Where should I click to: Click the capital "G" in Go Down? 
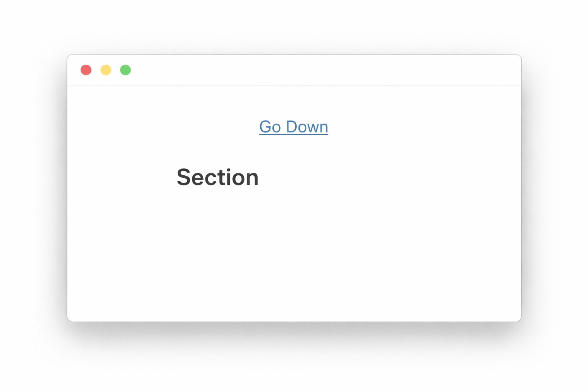(265, 127)
